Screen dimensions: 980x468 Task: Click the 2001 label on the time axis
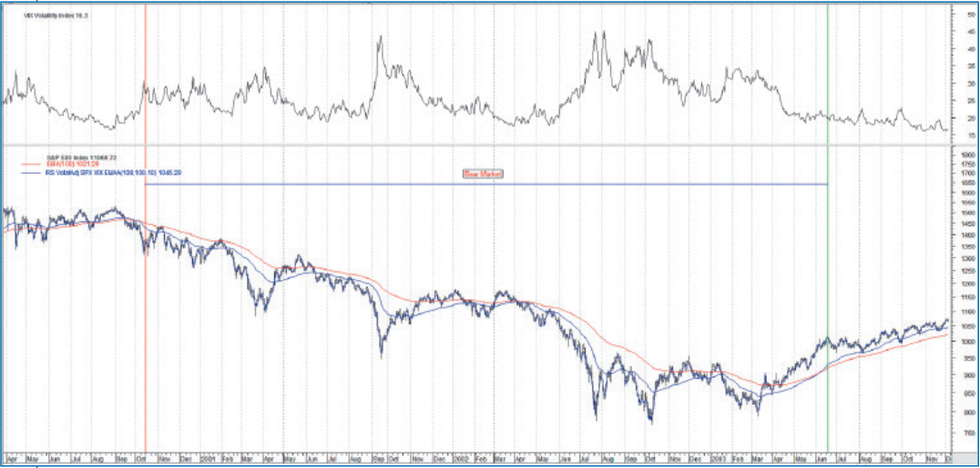coord(210,456)
